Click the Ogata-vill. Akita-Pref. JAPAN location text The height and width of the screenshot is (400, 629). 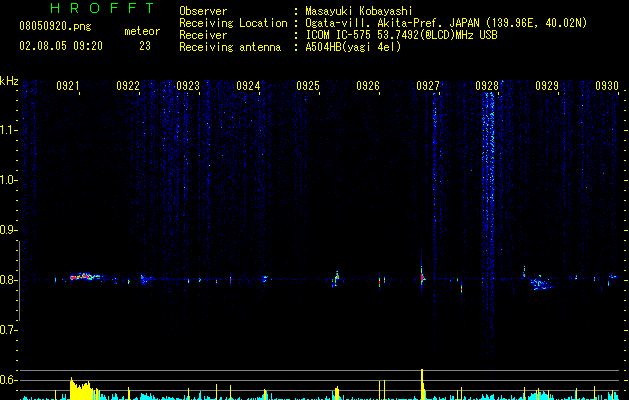click(x=446, y=23)
